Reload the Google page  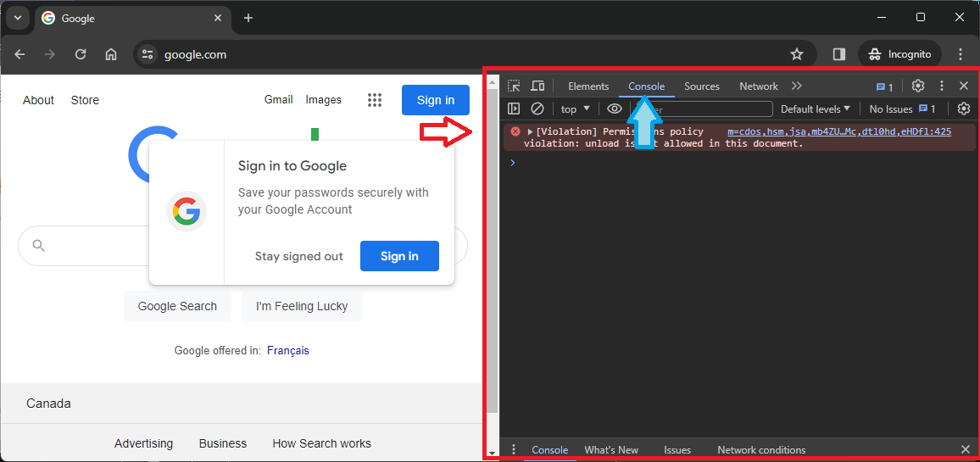coord(80,54)
